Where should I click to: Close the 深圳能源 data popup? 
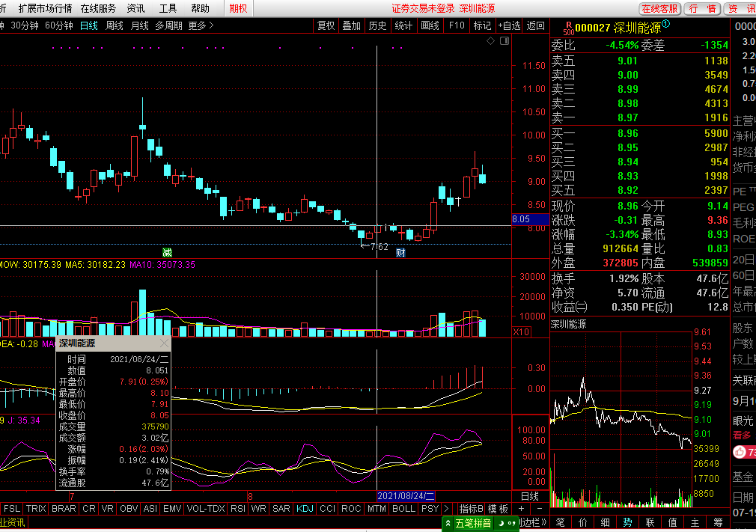[x=164, y=343]
